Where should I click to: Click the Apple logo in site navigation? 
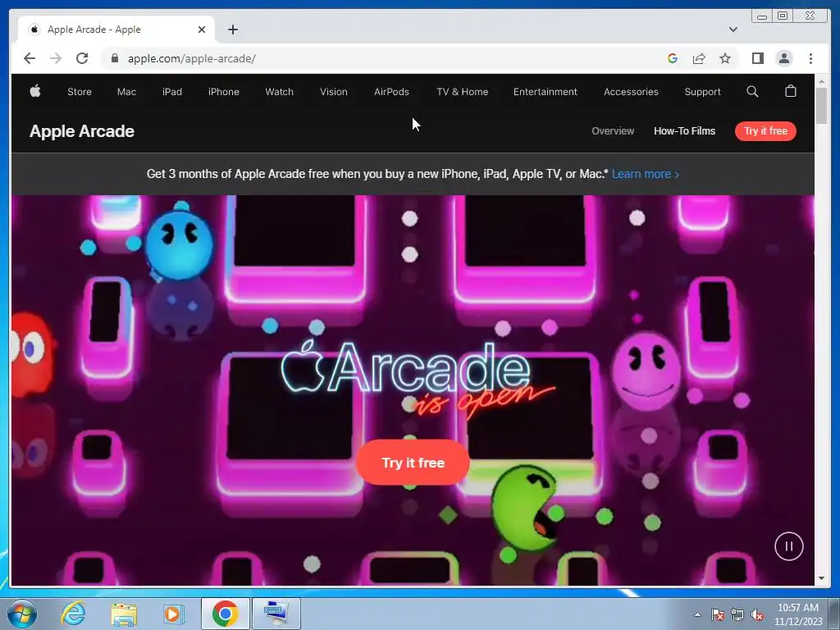[x=35, y=92]
